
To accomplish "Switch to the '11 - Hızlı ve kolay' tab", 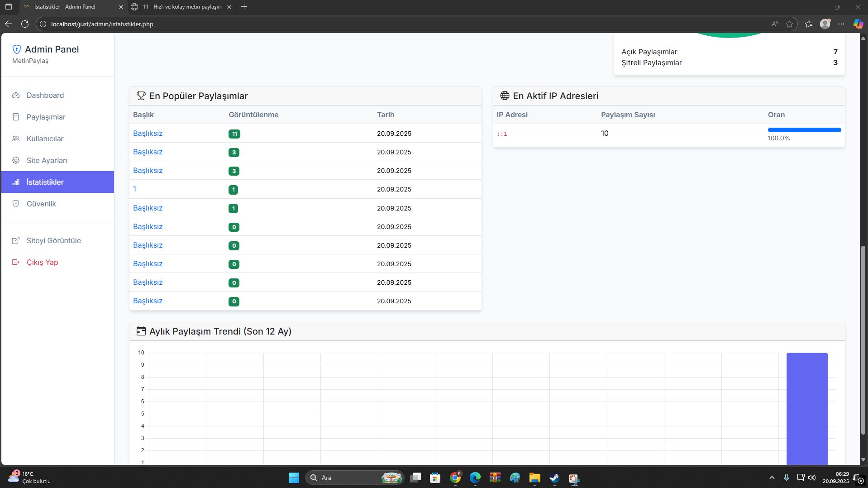I will pyautogui.click(x=181, y=7).
